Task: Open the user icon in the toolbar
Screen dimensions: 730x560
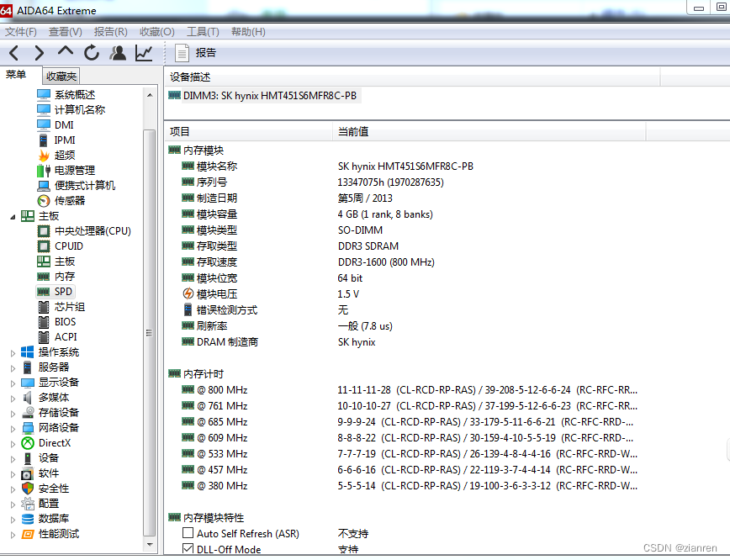Action: point(118,53)
